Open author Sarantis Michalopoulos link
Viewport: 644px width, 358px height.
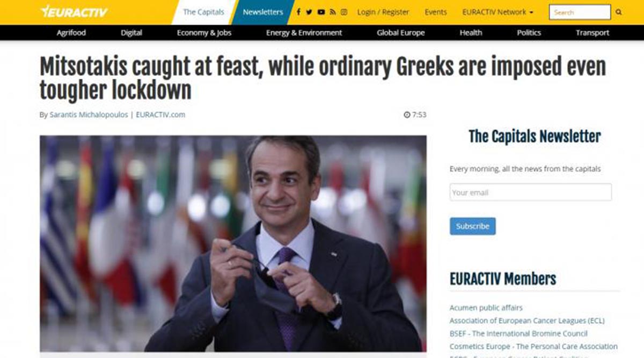coord(89,115)
